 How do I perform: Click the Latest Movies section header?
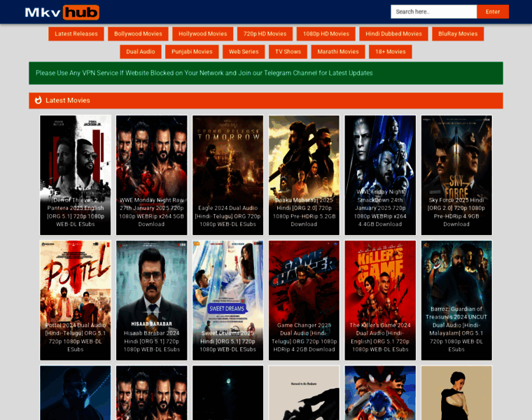click(x=266, y=100)
